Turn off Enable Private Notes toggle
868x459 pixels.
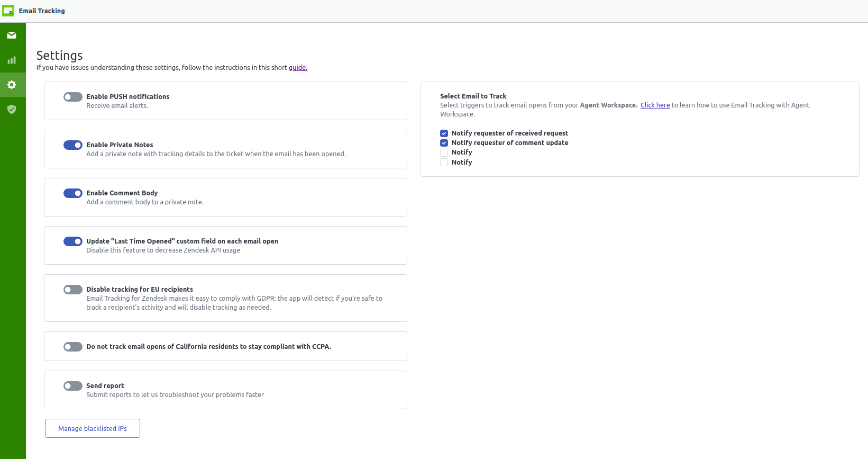tap(73, 145)
